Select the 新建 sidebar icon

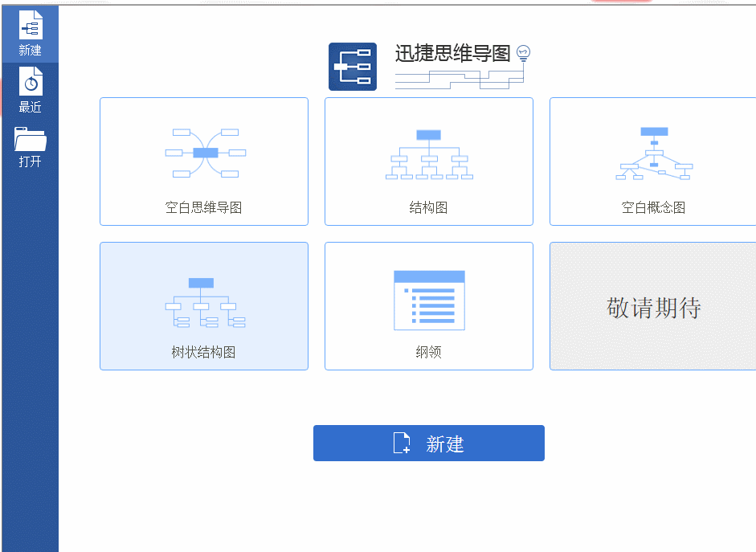pyautogui.click(x=30, y=24)
